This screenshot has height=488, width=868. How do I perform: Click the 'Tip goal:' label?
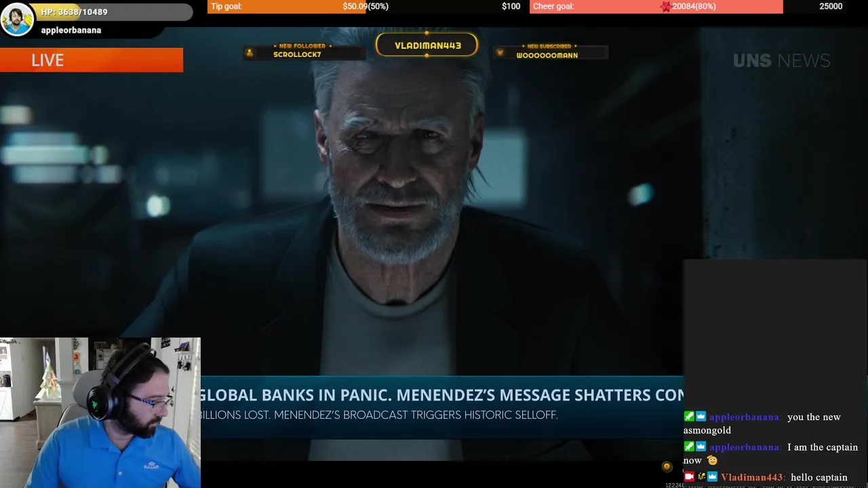(x=226, y=7)
